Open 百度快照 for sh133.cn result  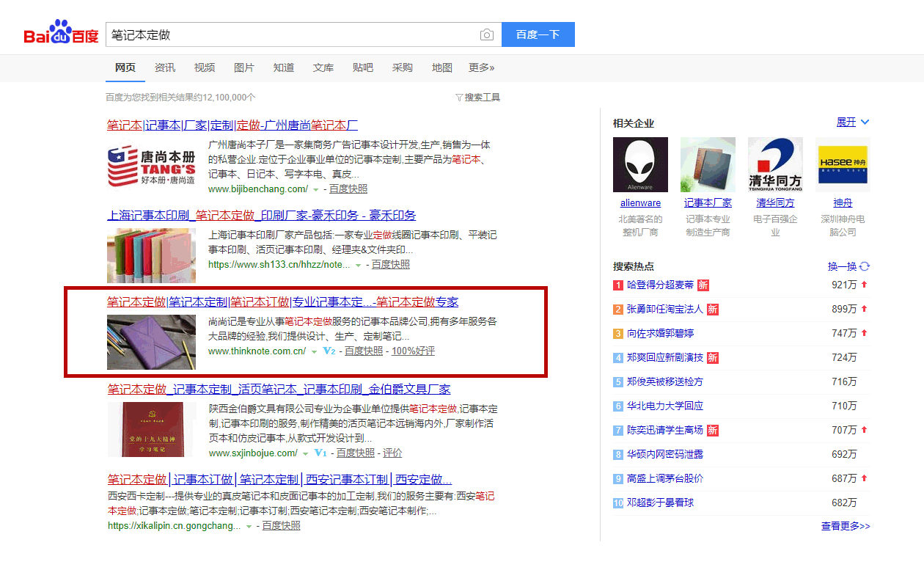[x=391, y=265]
